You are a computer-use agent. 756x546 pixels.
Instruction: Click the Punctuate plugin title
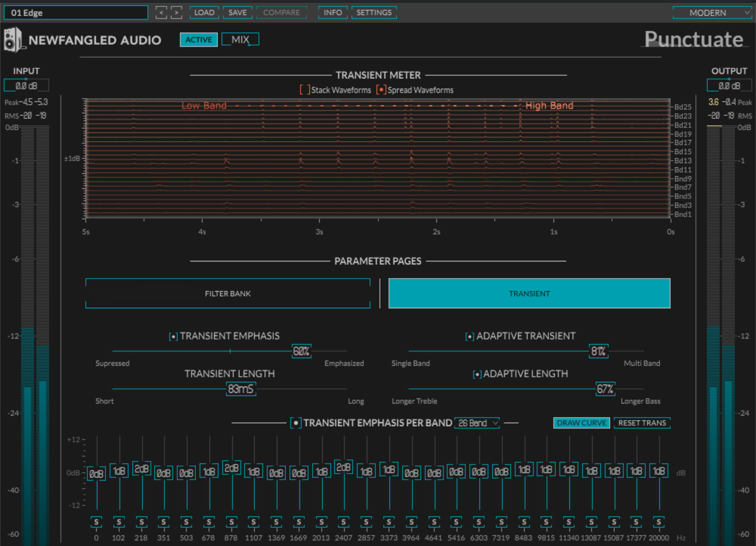point(694,39)
